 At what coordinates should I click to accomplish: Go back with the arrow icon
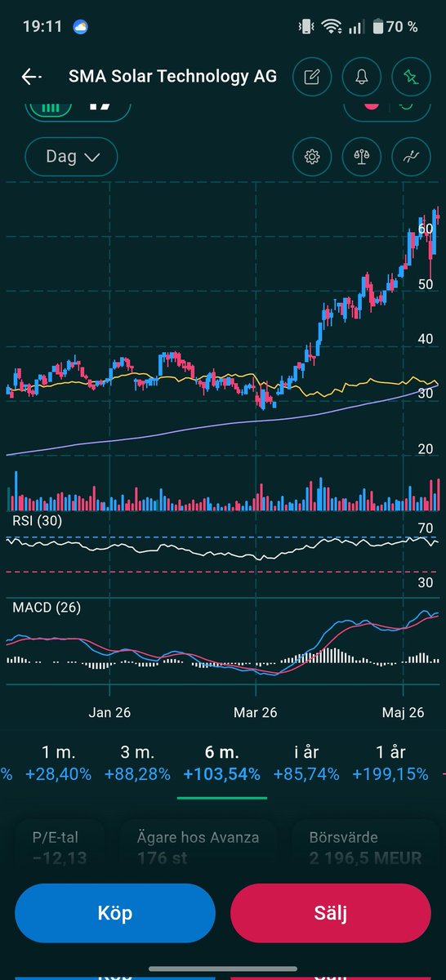tap(31, 77)
